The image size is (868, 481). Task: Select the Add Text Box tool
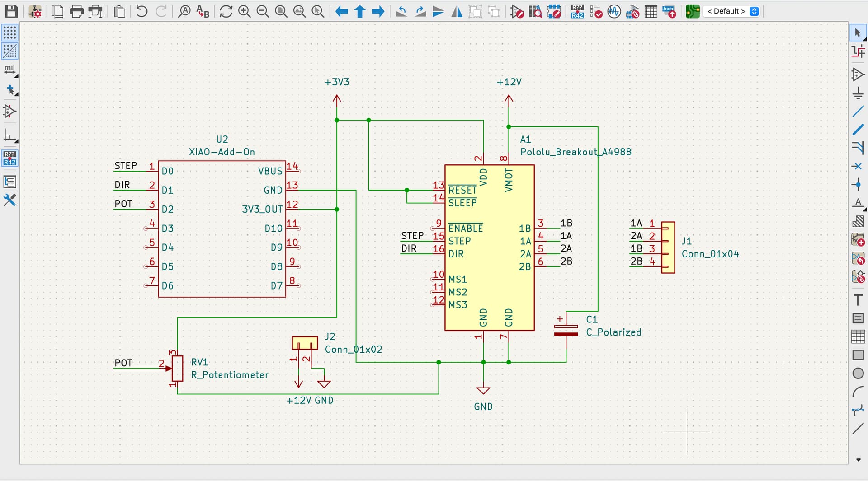pos(858,318)
